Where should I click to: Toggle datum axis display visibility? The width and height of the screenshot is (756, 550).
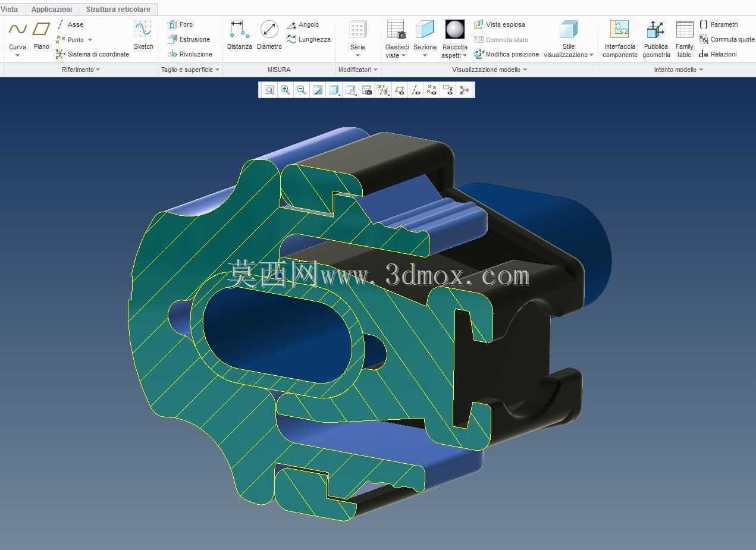point(416,90)
